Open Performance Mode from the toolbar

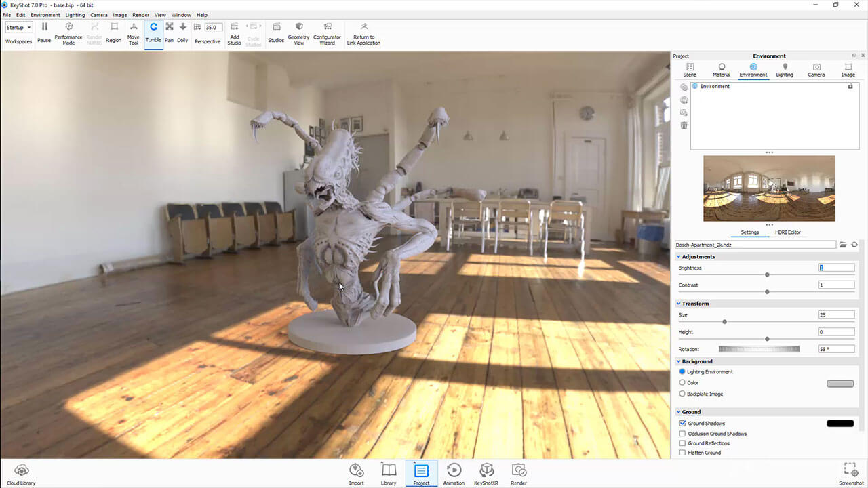(x=68, y=27)
